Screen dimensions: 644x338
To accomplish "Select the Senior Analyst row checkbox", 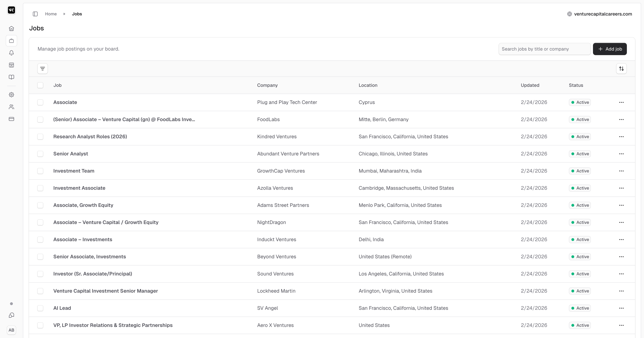I will point(40,154).
